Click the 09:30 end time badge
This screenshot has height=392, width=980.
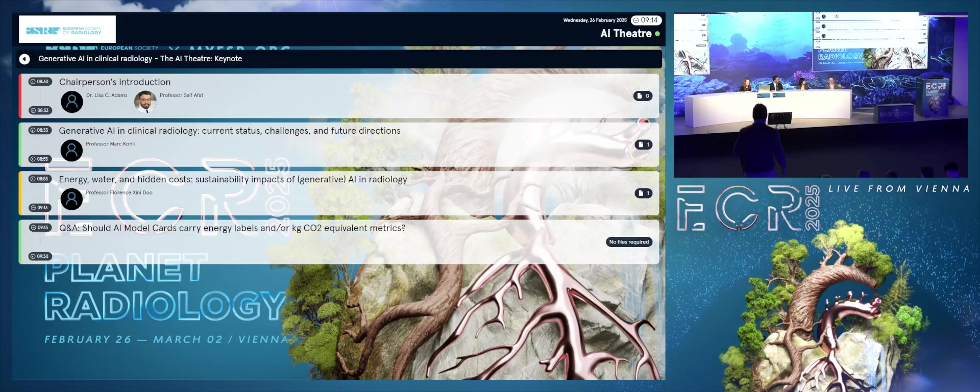pyautogui.click(x=40, y=257)
